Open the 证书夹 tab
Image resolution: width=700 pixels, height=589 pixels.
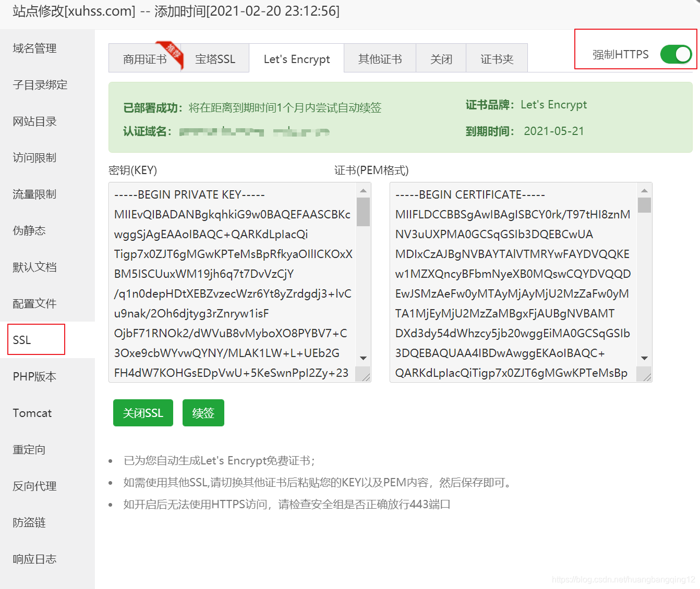point(497,59)
